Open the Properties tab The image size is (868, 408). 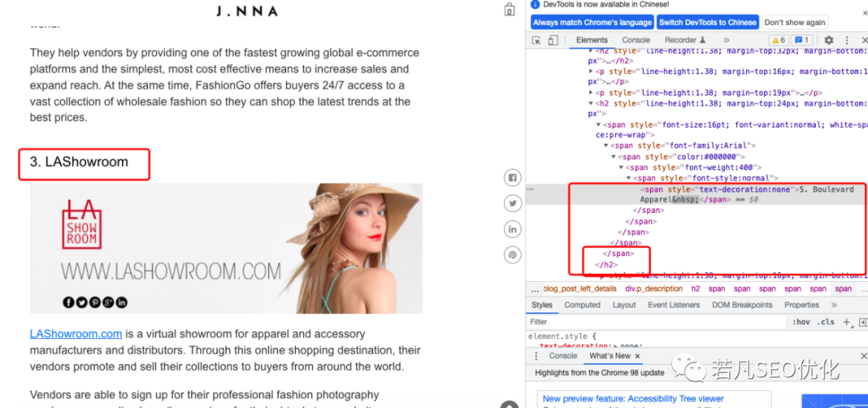[801, 305]
